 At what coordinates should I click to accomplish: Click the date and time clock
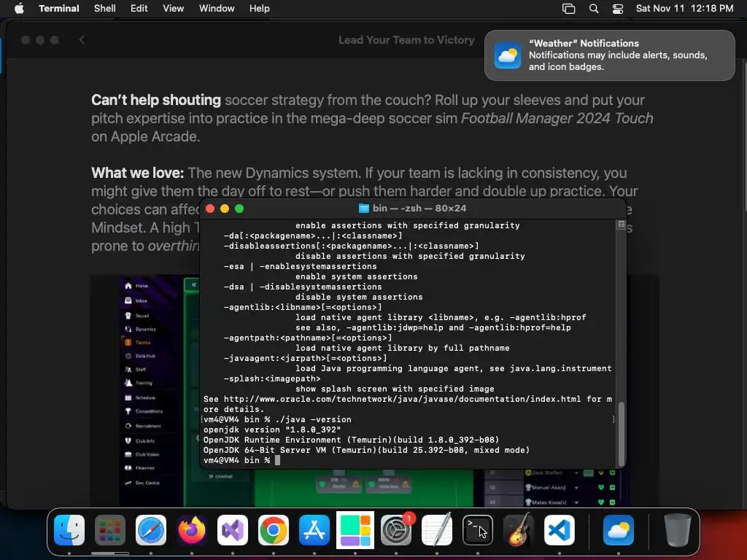coord(684,8)
